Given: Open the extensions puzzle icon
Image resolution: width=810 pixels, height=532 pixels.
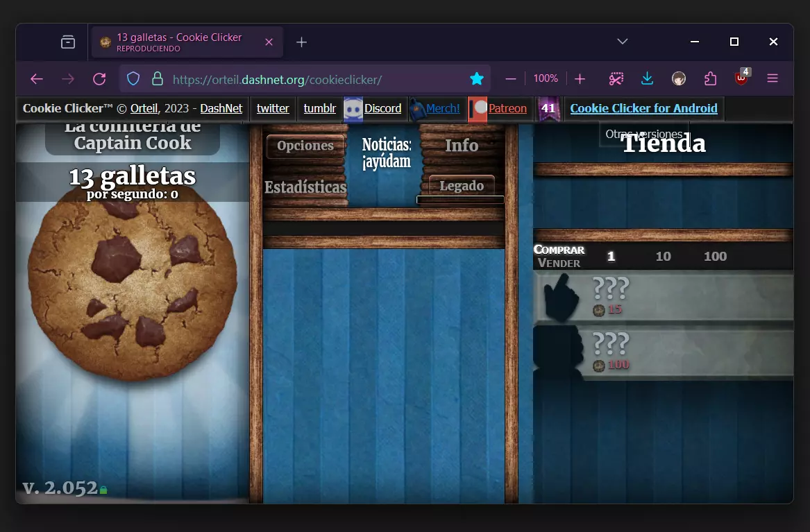Looking at the screenshot, I should point(710,78).
